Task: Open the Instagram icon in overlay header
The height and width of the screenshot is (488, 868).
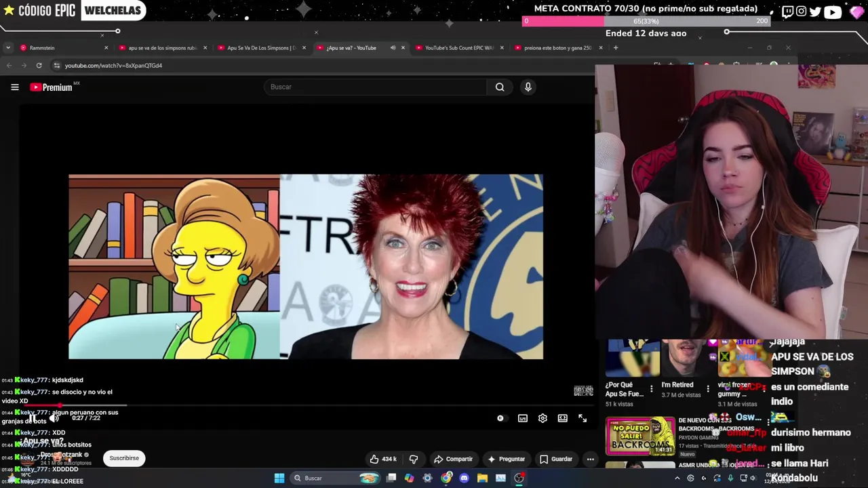Action: point(801,11)
